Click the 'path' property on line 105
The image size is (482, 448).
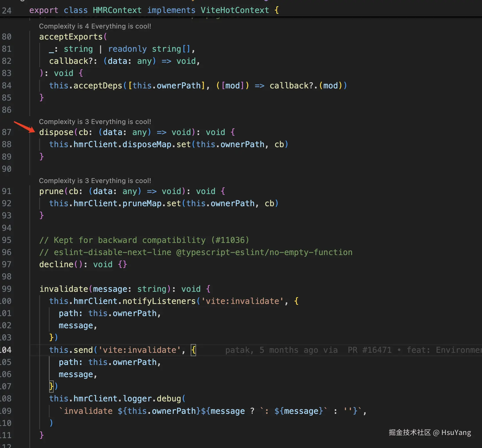pos(68,362)
